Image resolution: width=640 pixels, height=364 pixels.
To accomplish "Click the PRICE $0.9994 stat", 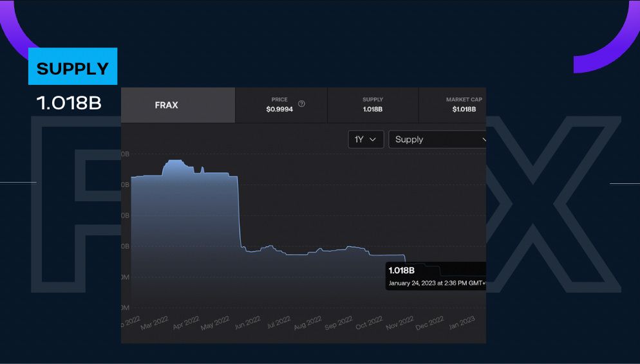I will [279, 105].
